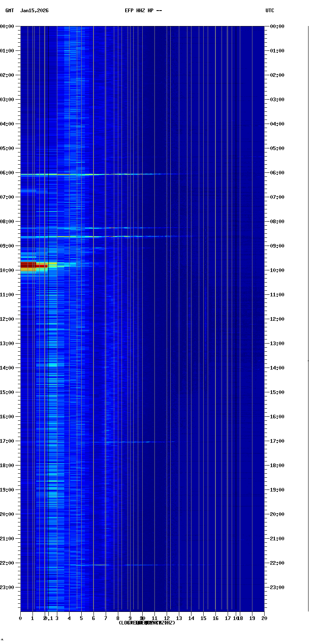
Task: Select the 23:00 label on the right UTC axis
Action: coord(277,587)
